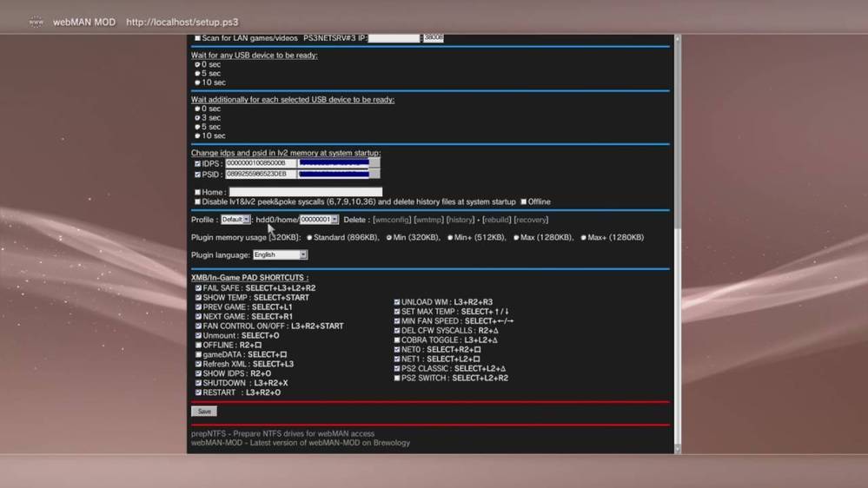
Task: Tick the Offline checkbox beside syscalls option
Action: [523, 202]
